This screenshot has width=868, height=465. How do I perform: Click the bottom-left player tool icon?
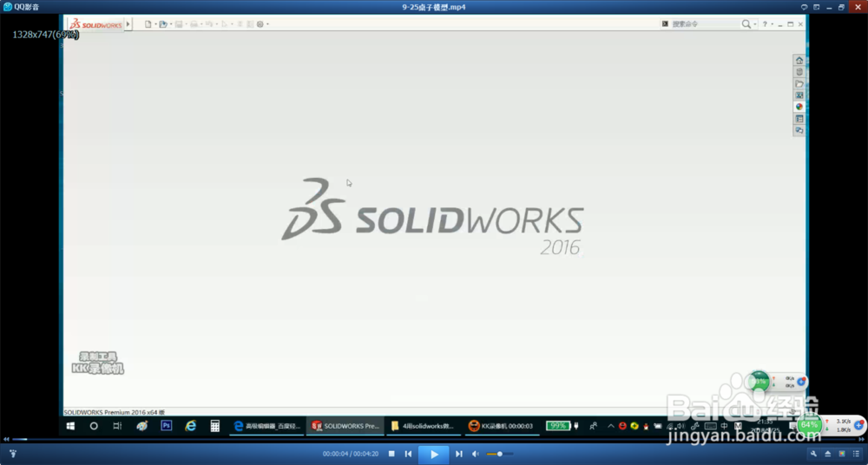pos(13,454)
